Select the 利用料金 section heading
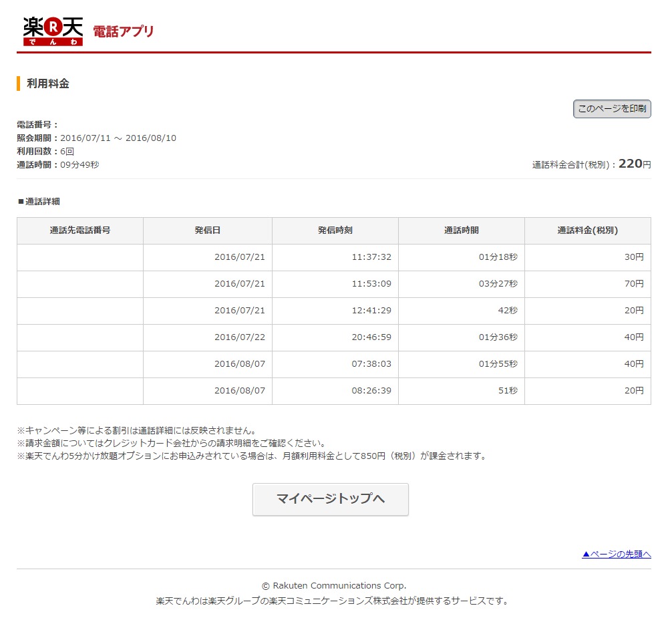The height and width of the screenshot is (628, 672). click(x=48, y=84)
